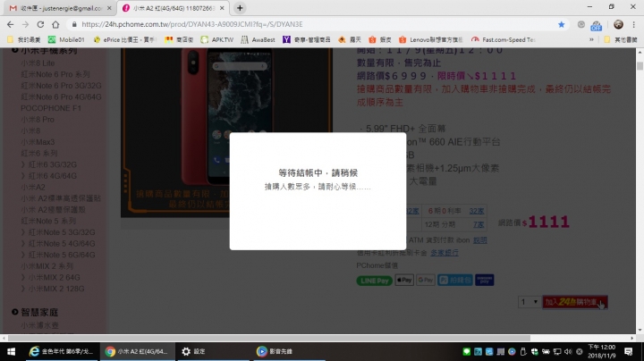Open the Chrome three-dot menu
The width and height of the screenshot is (644, 361).
634,25
